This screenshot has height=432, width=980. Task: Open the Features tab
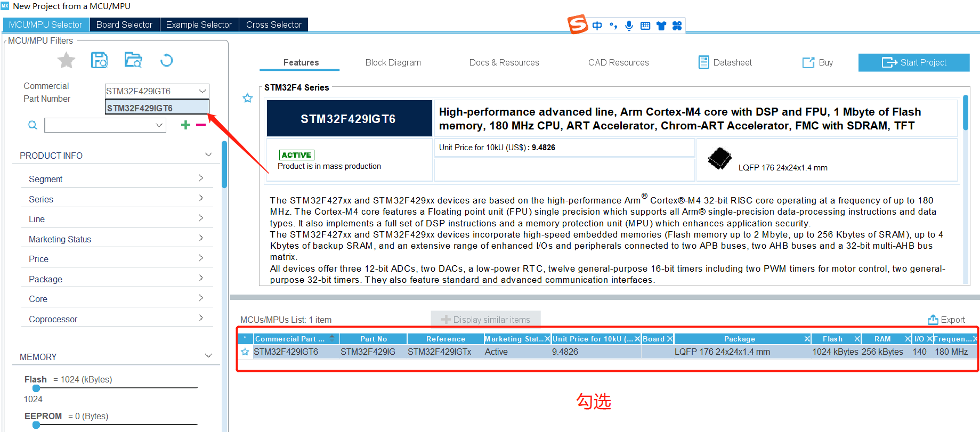(x=301, y=62)
